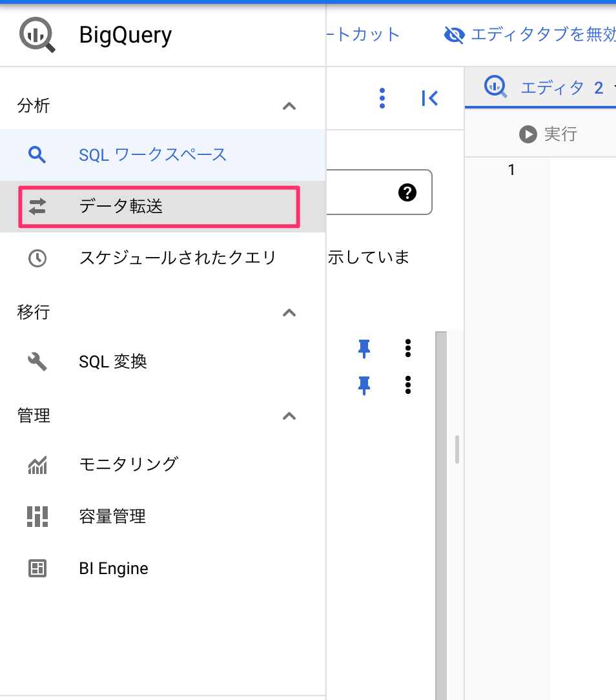Open BI Engine menu item
The image size is (616, 700).
coord(163,568)
